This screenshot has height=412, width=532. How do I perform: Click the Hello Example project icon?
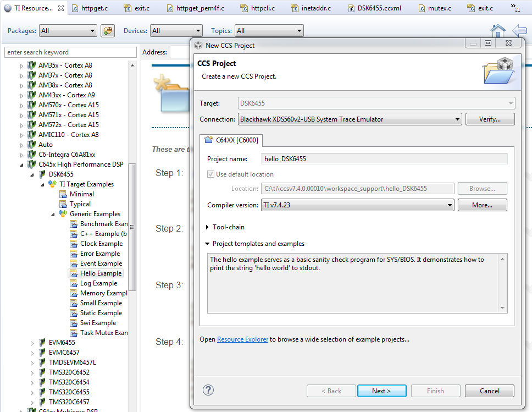point(74,273)
